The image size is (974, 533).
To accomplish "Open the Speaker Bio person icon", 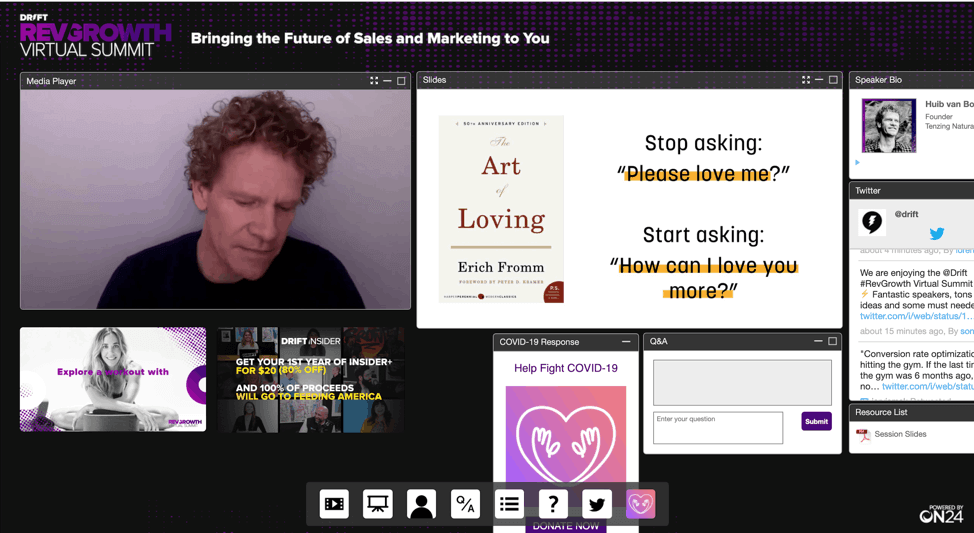I will (x=422, y=505).
